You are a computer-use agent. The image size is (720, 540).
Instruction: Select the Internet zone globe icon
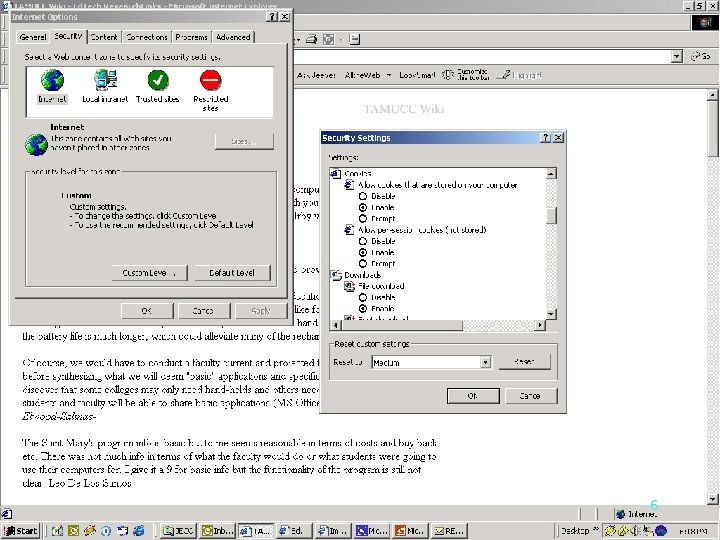52,80
